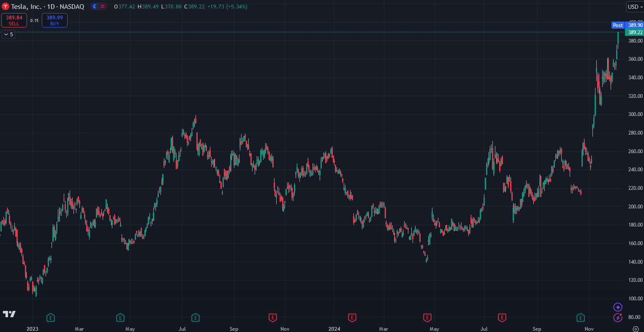The width and height of the screenshot is (644, 332).
Task: Click the lightning bolt icon with red dot
Action: tap(618, 317)
